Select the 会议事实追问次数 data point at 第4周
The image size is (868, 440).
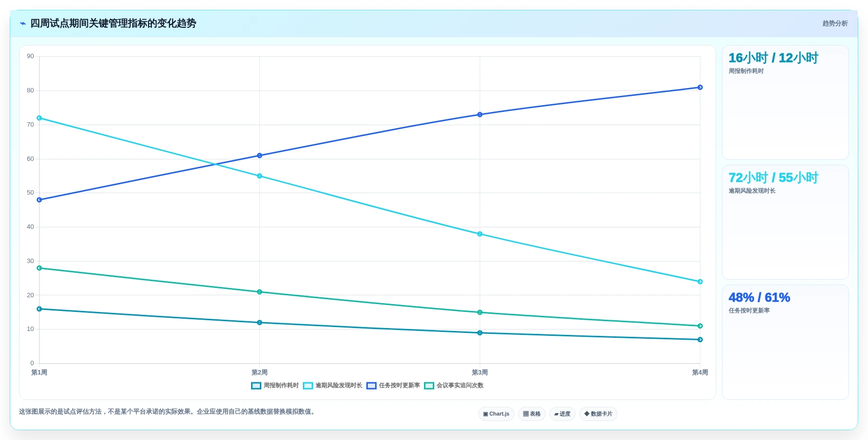[700, 326]
